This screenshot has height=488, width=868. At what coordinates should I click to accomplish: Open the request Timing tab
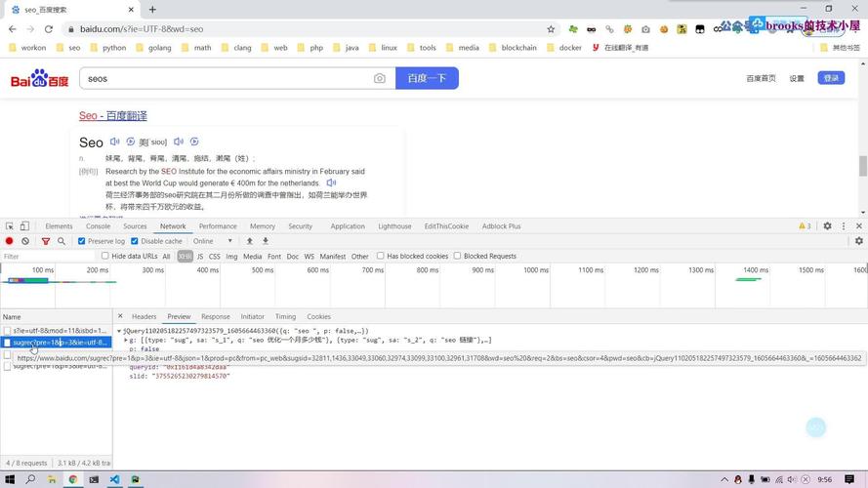286,316
